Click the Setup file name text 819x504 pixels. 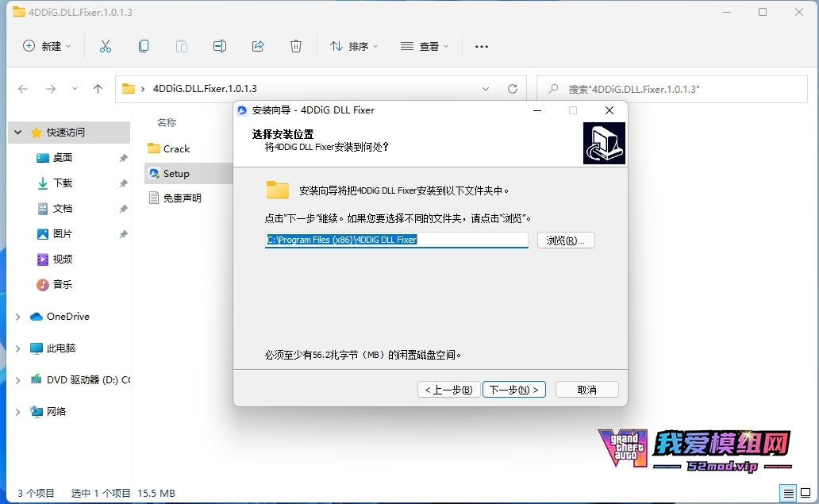click(176, 173)
